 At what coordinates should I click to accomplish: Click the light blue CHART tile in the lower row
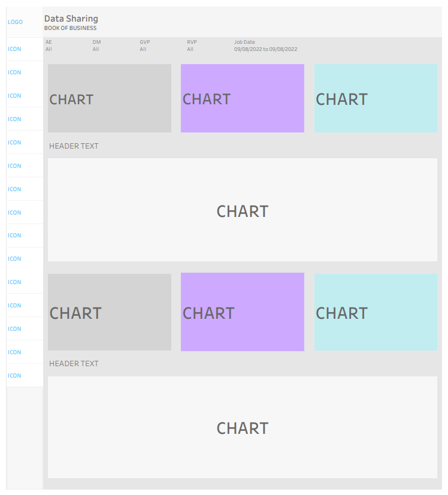[376, 312]
